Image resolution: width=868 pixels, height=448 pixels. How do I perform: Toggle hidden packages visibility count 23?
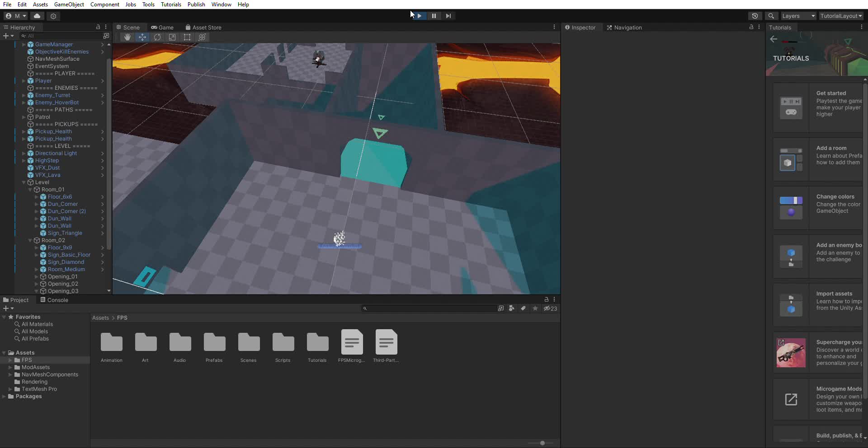tap(551, 308)
